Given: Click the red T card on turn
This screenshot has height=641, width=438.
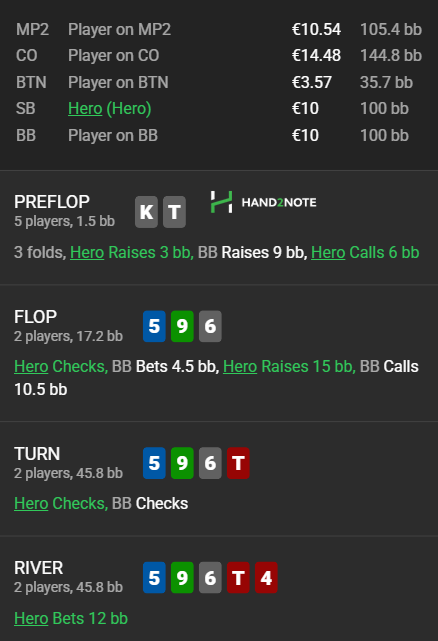Looking at the screenshot, I should click(x=238, y=463).
